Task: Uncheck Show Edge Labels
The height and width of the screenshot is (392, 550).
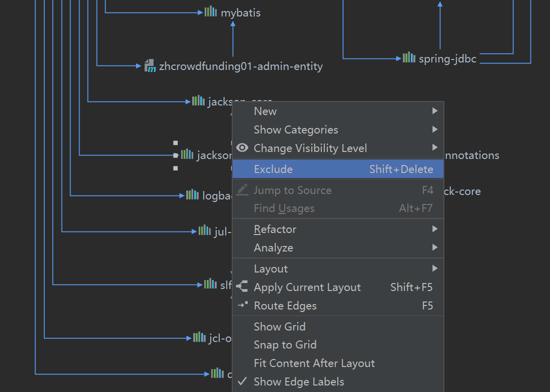Action: (338, 382)
